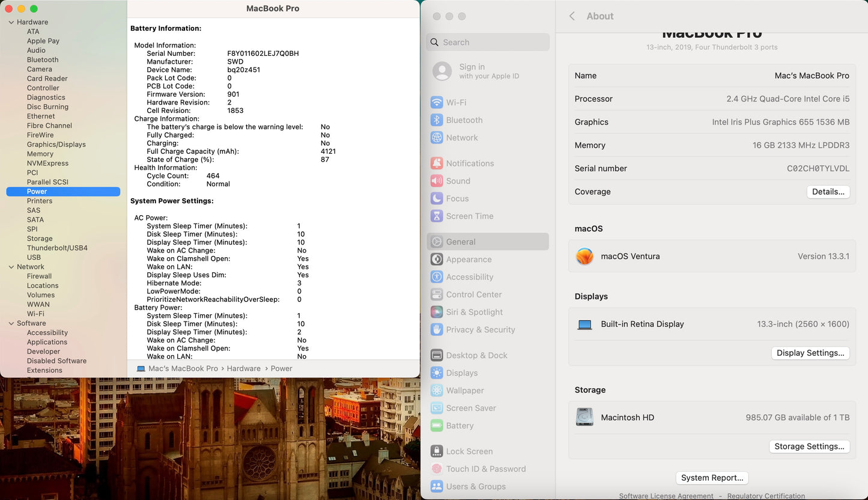Click the Siri & Spotlight icon
Screen dimensions: 868x500
[437, 312]
